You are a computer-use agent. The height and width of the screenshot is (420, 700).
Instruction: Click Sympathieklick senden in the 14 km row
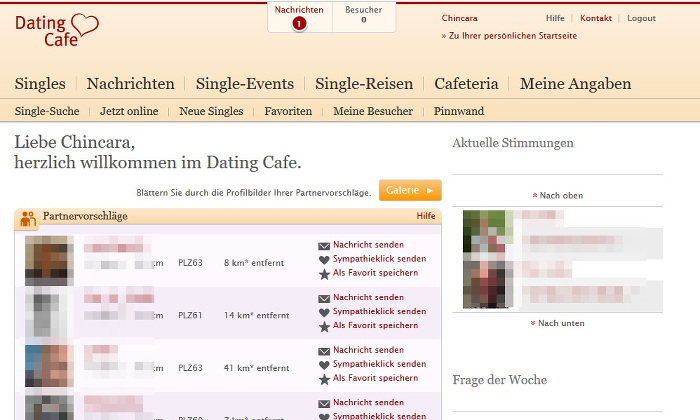point(379,312)
